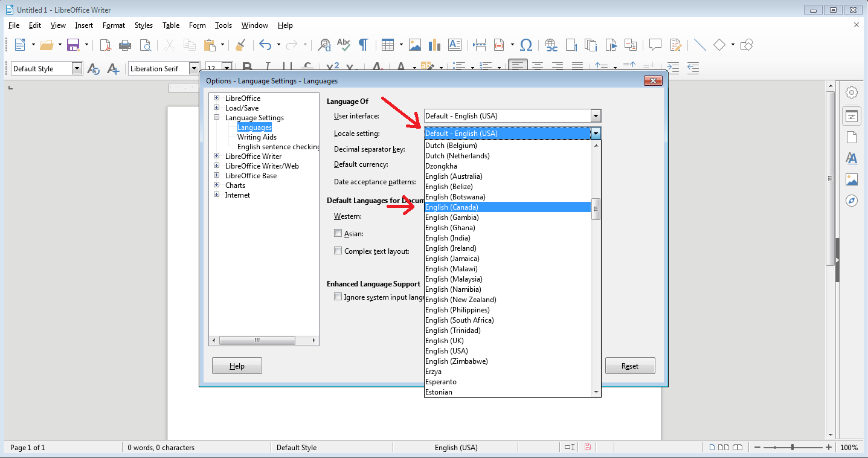The image size is (868, 458).
Task: Open sidebar Properties panel icon
Action: pos(852,116)
